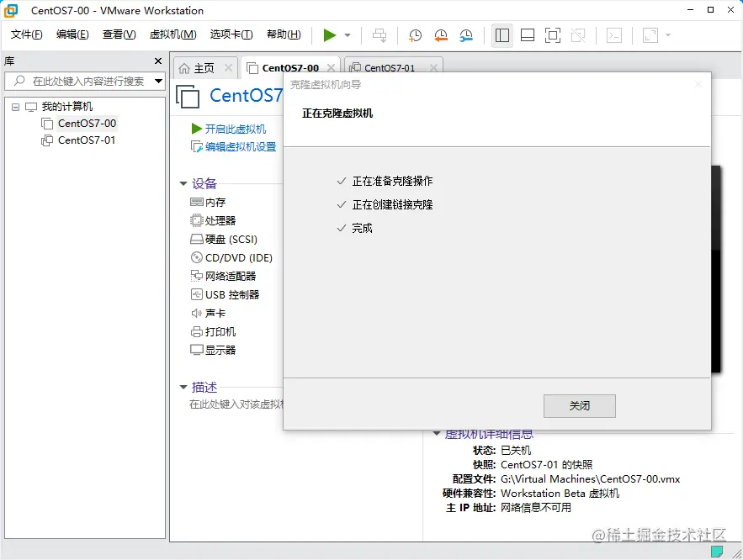Collapse the 描述 section
743x560 pixels.
pos(183,388)
